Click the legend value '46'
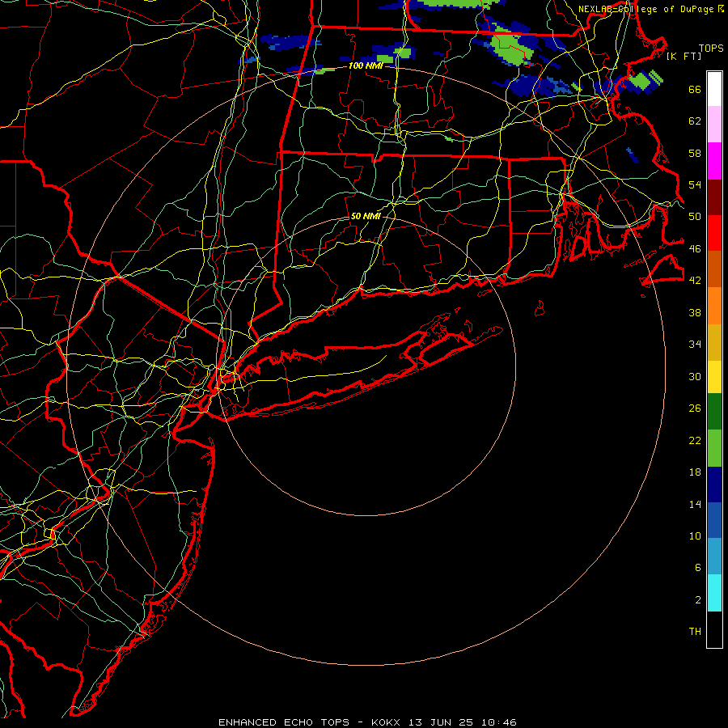Viewport: 728px width, 728px height. coord(695,249)
